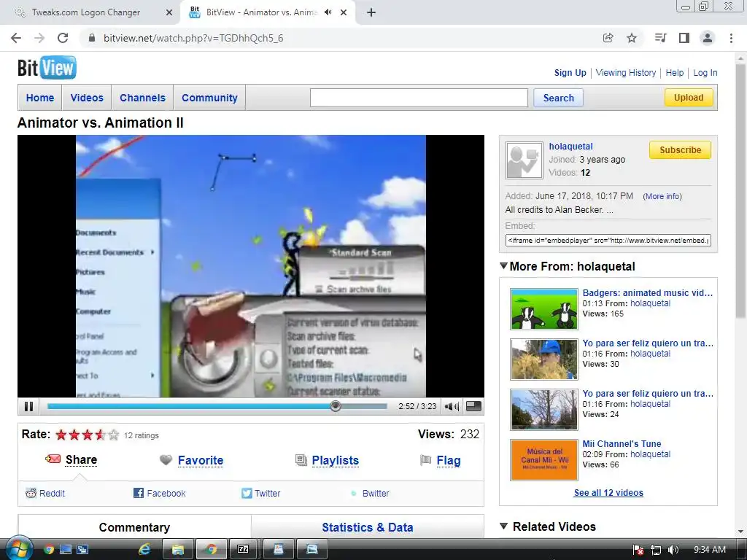Open Mii Channel's Tune title link
This screenshot has width=747, height=560.
(x=622, y=444)
